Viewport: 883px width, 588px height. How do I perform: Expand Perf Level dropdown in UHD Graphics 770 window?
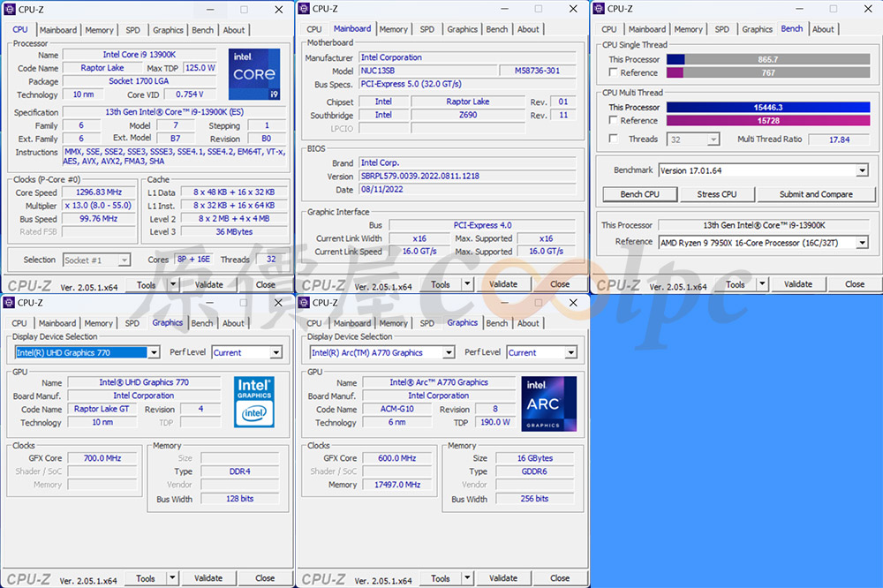point(275,352)
